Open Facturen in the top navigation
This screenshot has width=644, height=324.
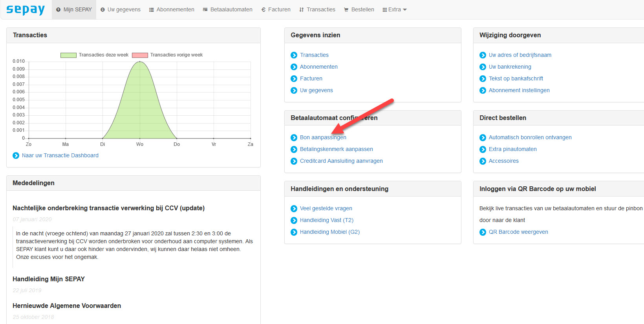click(276, 9)
